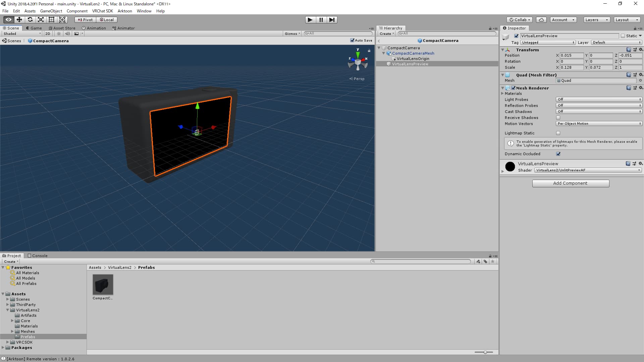Toggle 2D scene view mode
The width and height of the screenshot is (644, 362).
[x=48, y=34]
